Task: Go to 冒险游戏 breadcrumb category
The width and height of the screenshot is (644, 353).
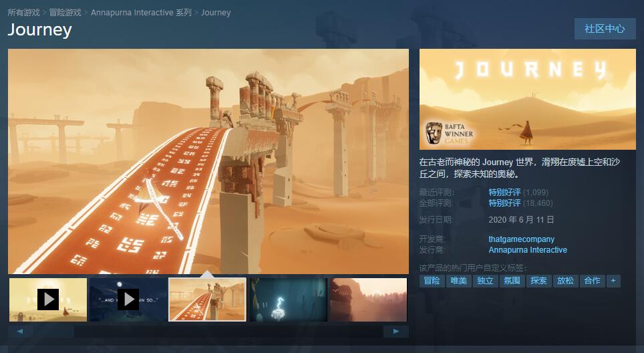Action: tap(65, 13)
